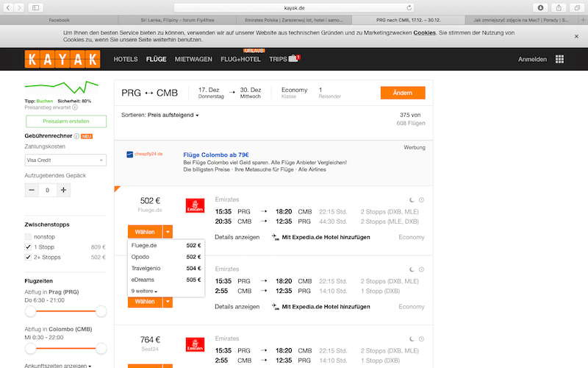Viewport: 588px width, 368px height.
Task: Click moon icon on 764 € flight
Action: pyautogui.click(x=412, y=339)
